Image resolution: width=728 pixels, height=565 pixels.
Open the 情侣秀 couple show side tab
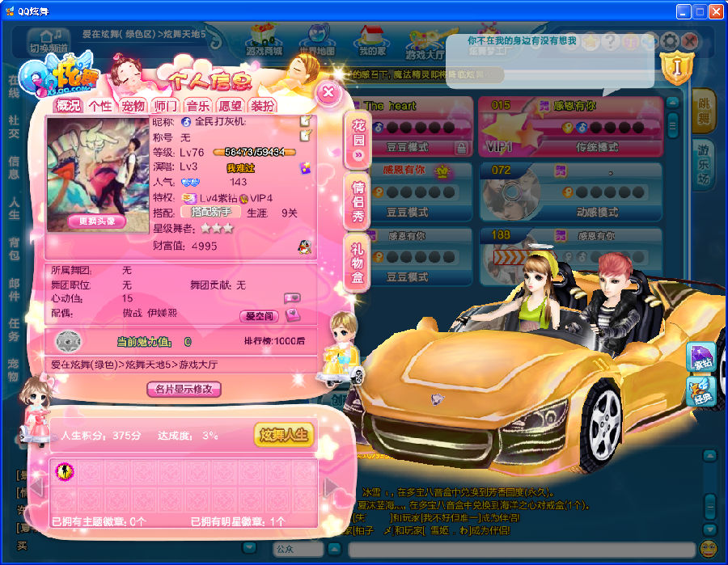[358, 202]
